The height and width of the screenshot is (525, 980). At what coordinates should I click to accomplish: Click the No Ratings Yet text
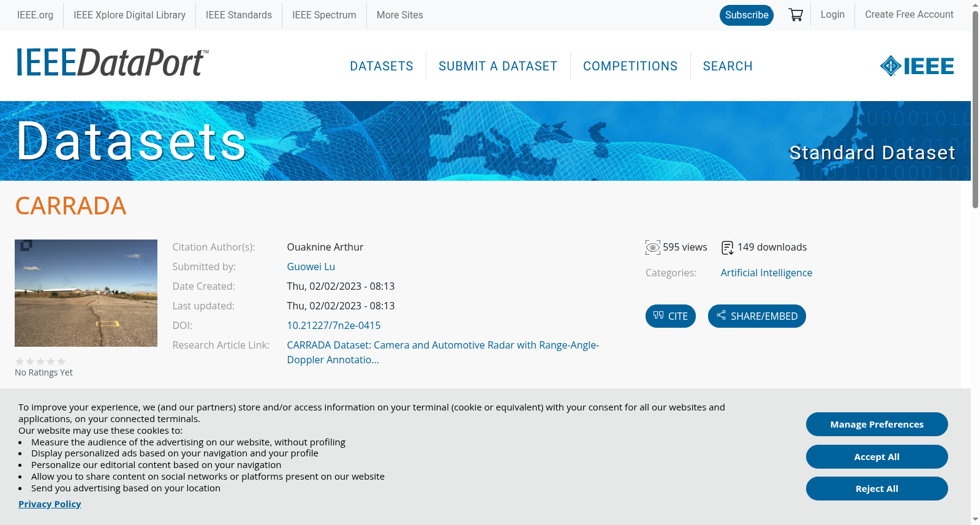click(43, 372)
